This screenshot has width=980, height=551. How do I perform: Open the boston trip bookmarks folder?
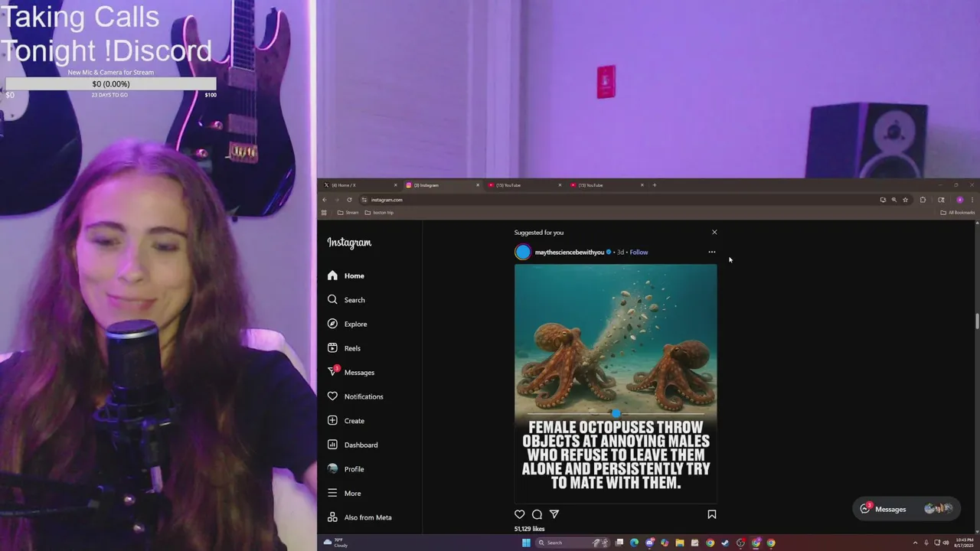point(380,213)
